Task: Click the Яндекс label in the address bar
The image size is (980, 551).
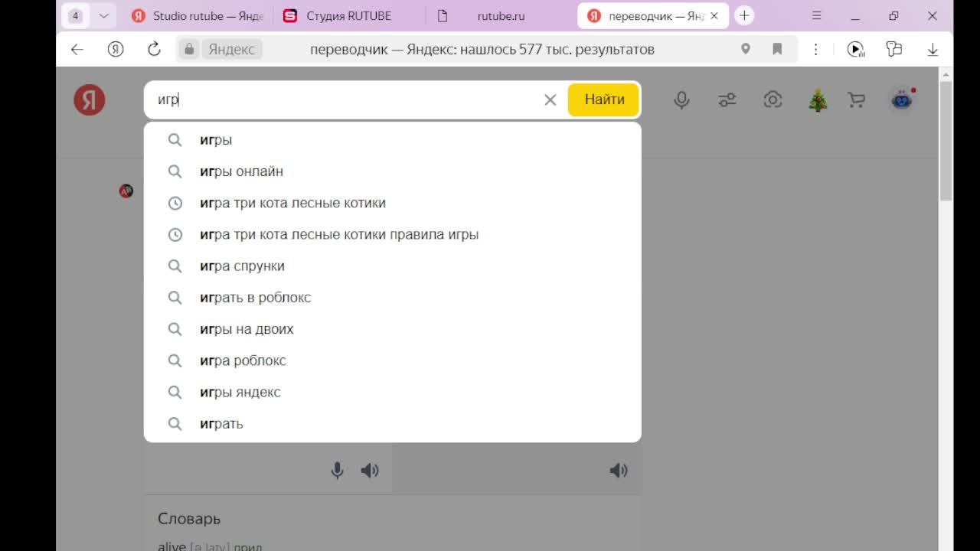Action: click(231, 49)
